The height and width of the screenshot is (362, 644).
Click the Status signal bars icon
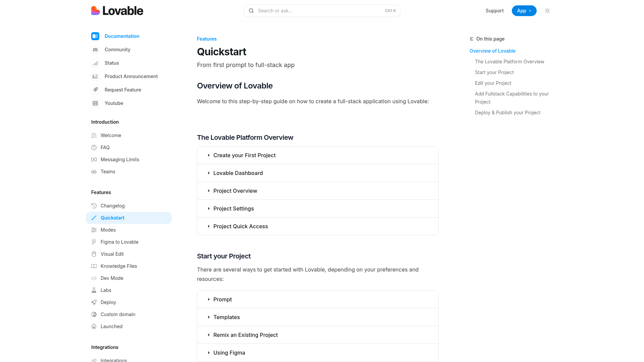click(95, 63)
